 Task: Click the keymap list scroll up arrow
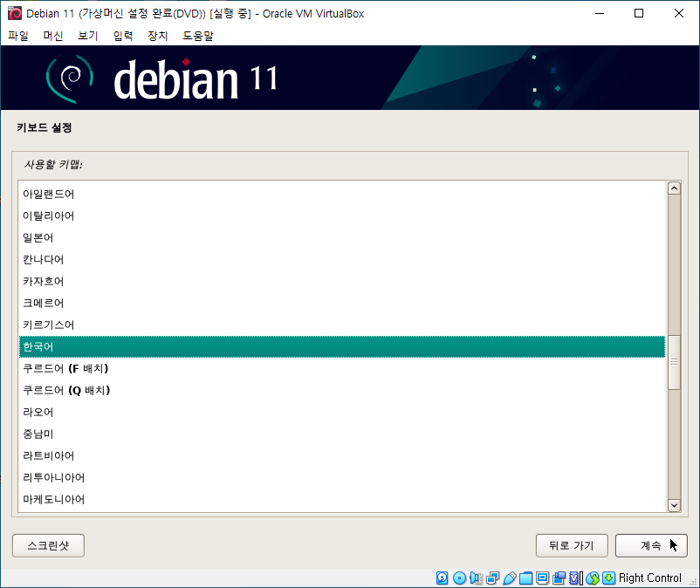[x=674, y=188]
